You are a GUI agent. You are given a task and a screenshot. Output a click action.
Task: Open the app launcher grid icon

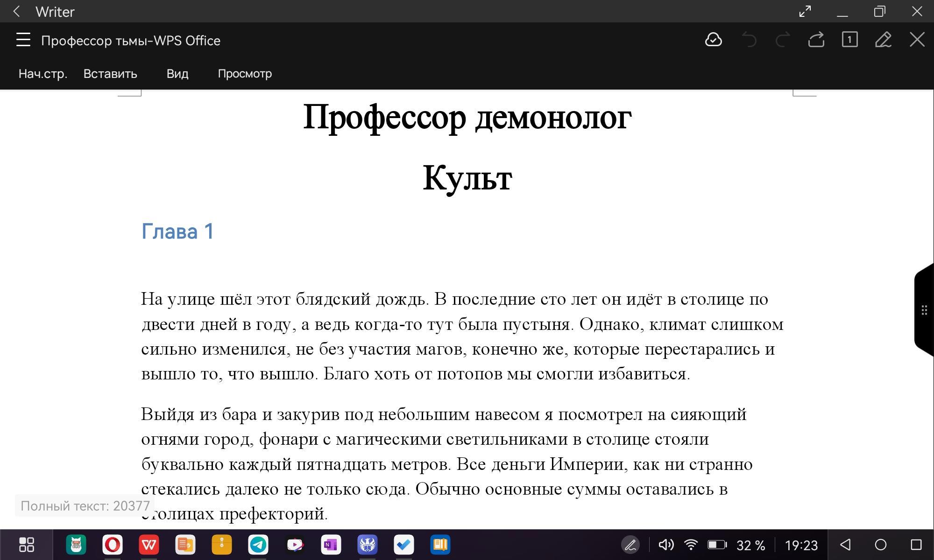(27, 545)
